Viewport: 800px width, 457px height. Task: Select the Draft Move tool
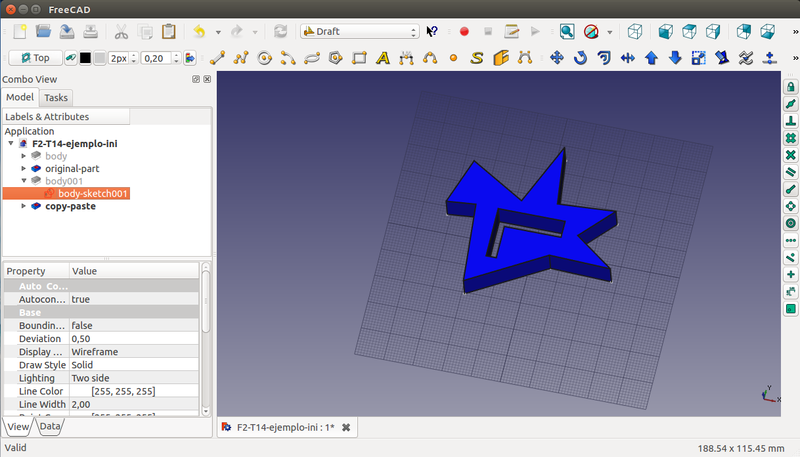(x=557, y=57)
